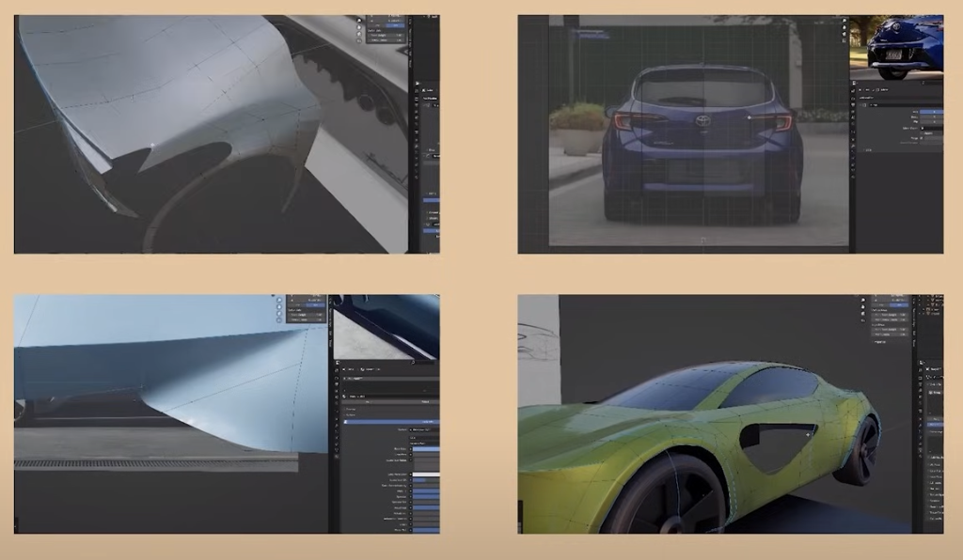Toggle Bisect X in the Mirror modifier
The height and width of the screenshot is (560, 963).
click(932, 117)
